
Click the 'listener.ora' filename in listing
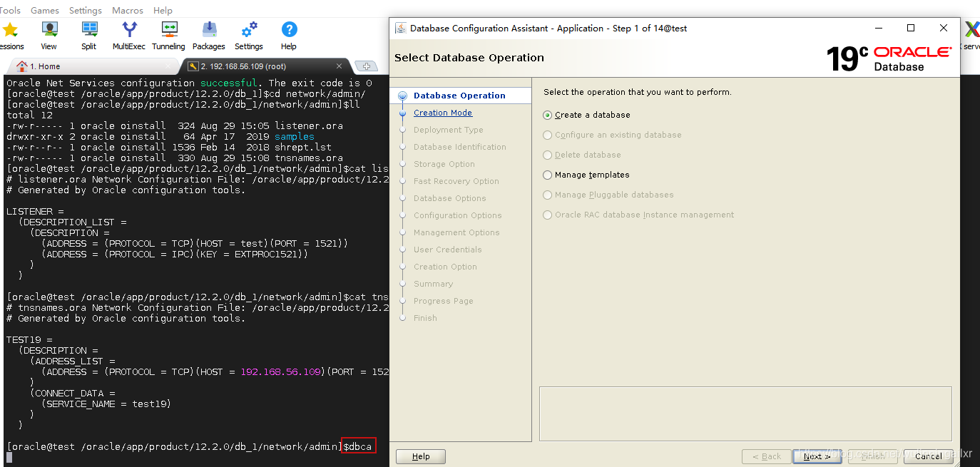click(309, 125)
